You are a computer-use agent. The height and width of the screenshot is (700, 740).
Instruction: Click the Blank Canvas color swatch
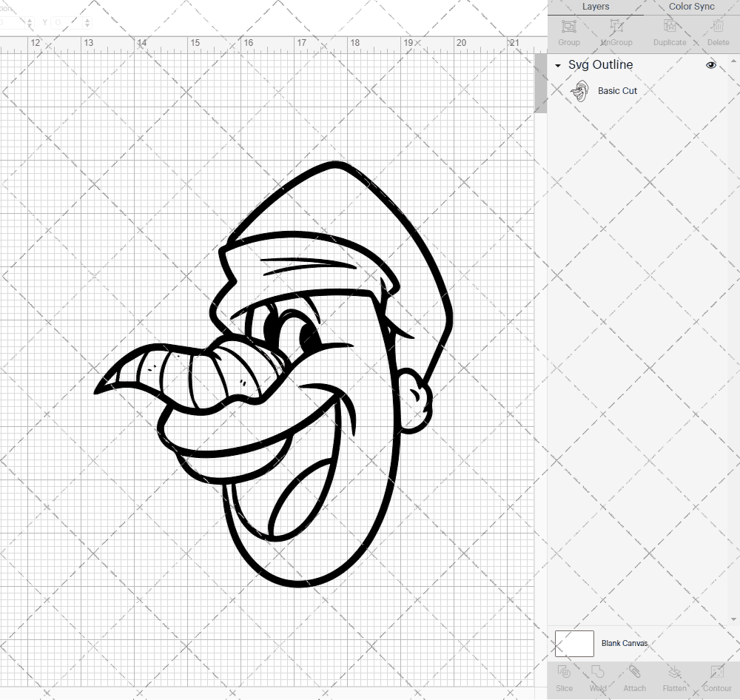574,643
